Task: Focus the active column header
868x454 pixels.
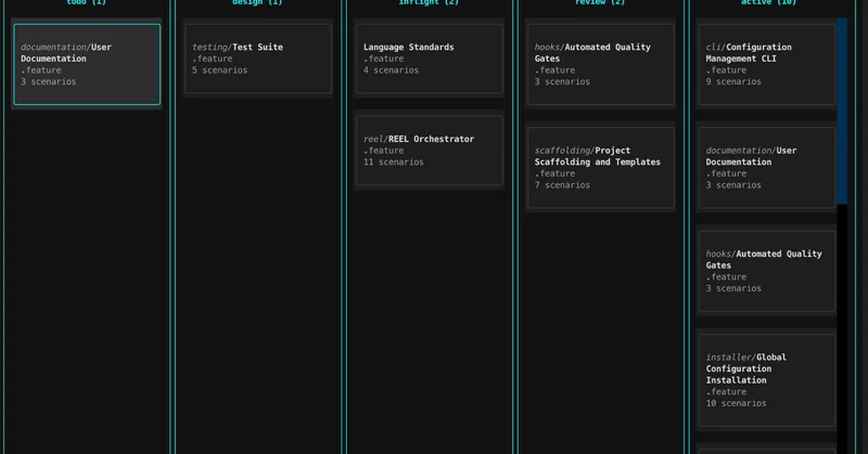Action: pos(768,3)
